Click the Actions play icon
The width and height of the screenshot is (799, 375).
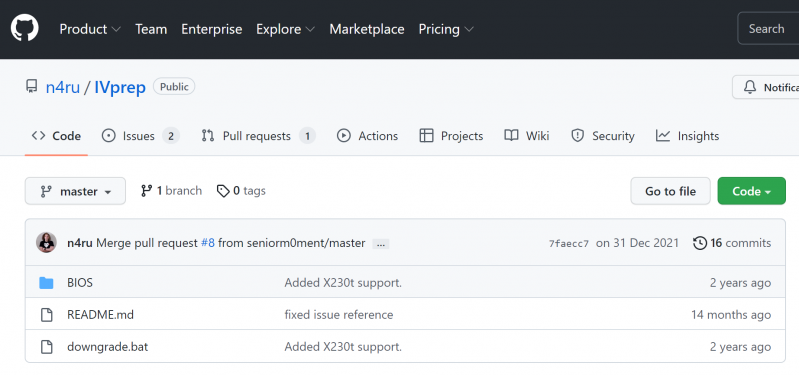click(344, 136)
